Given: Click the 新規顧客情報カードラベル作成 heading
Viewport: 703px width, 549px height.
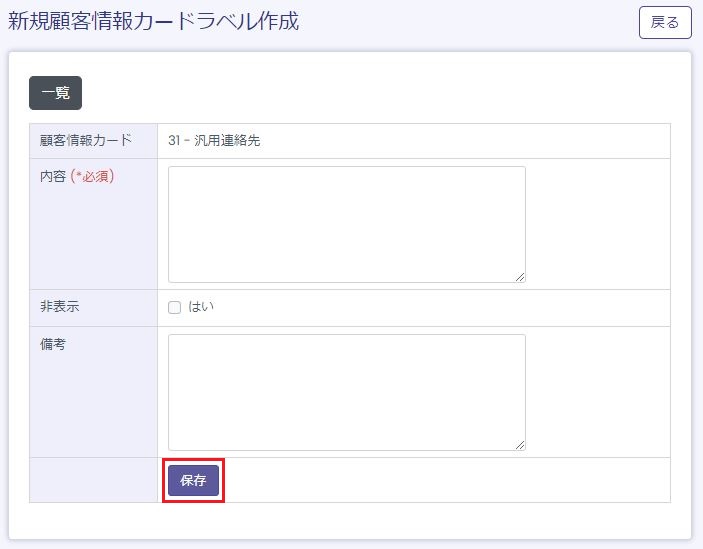Looking at the screenshot, I should 154,22.
